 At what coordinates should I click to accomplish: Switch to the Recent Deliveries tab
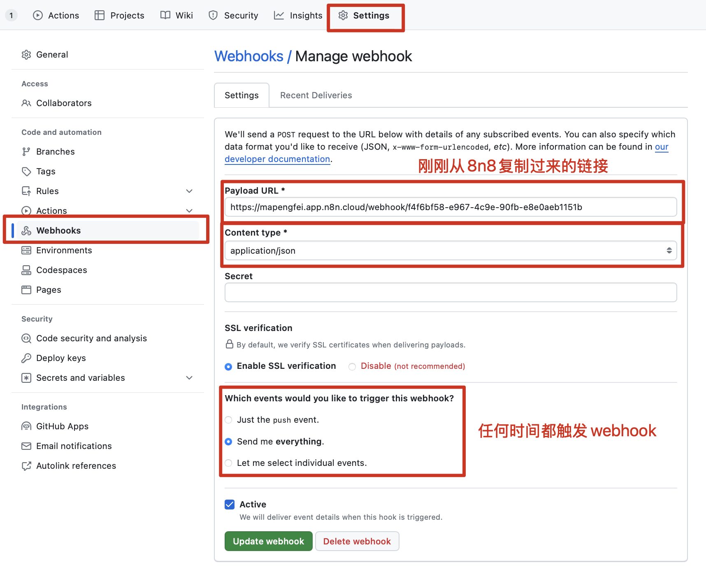click(316, 95)
